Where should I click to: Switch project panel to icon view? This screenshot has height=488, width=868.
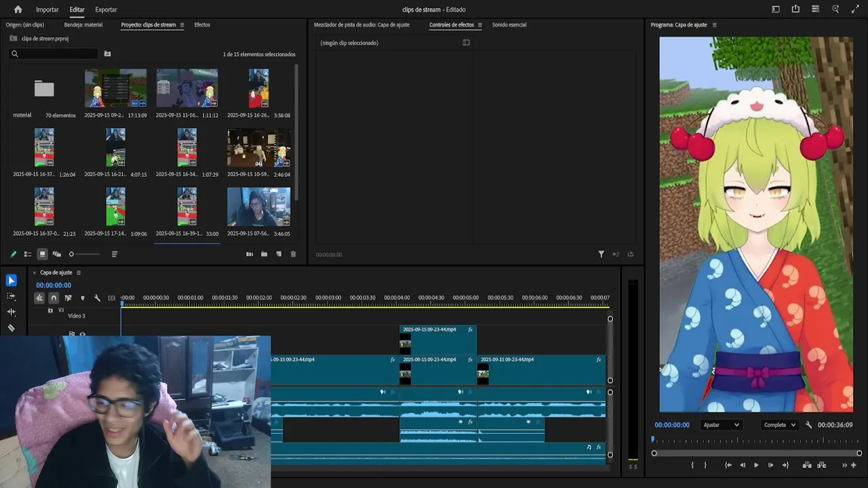42,254
